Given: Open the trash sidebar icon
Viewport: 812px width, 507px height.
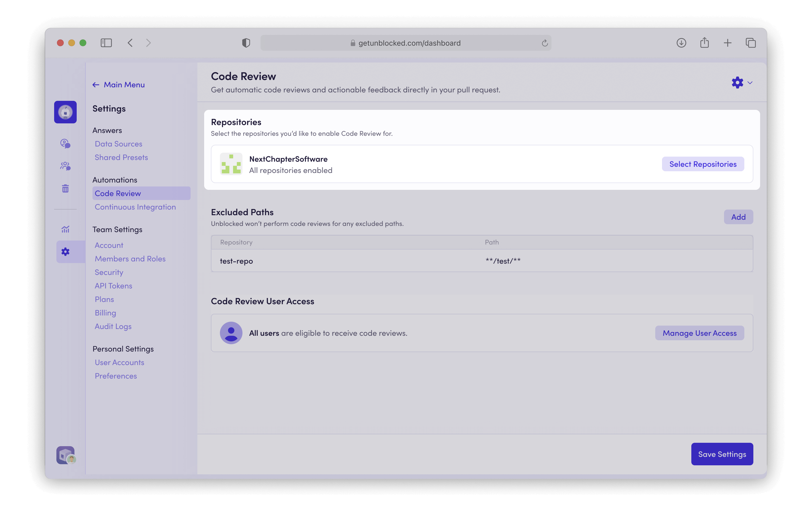Looking at the screenshot, I should click(x=65, y=188).
